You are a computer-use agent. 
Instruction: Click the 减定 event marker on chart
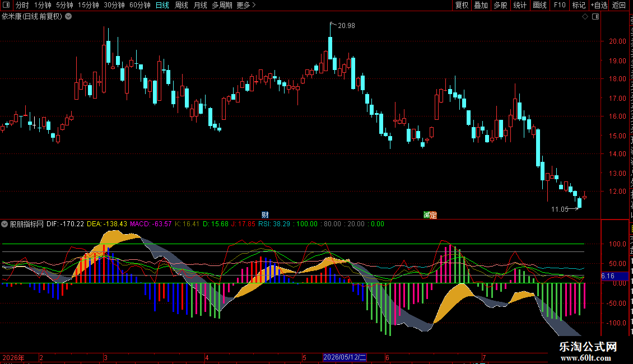point(430,215)
